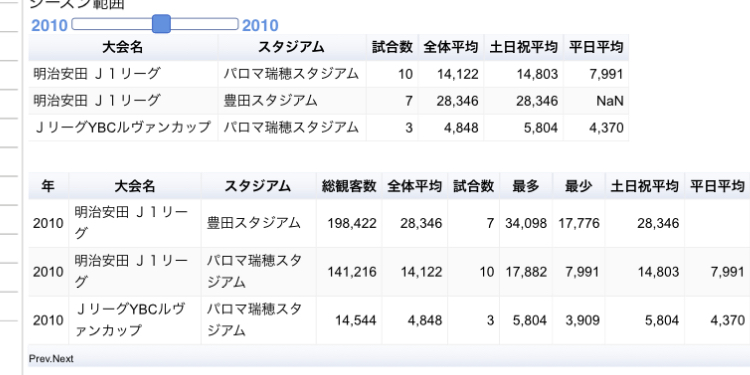750x375 pixels.
Task: Sort top table by スタジアム header
Action: (292, 47)
